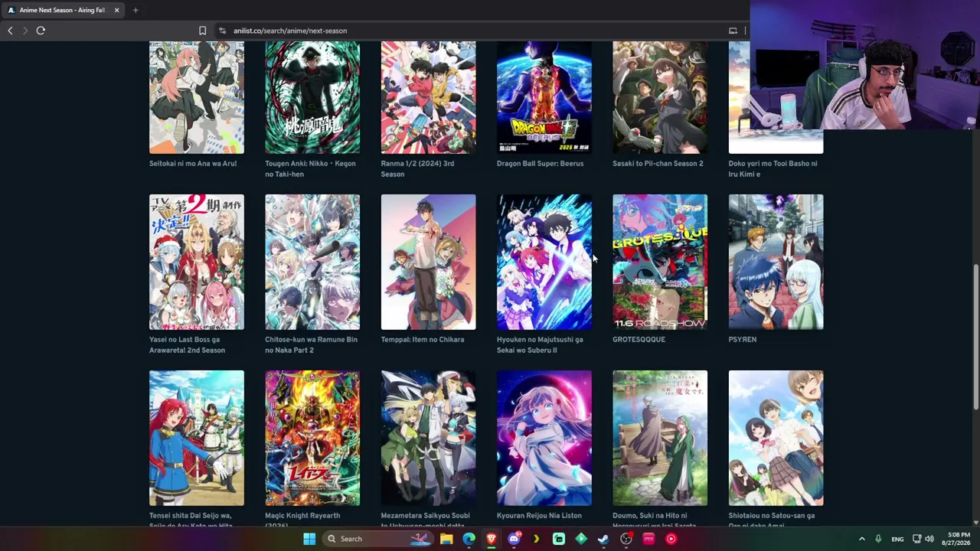Click the Dragon Ball Super: Beerus title
980x551 pixels.
point(540,163)
